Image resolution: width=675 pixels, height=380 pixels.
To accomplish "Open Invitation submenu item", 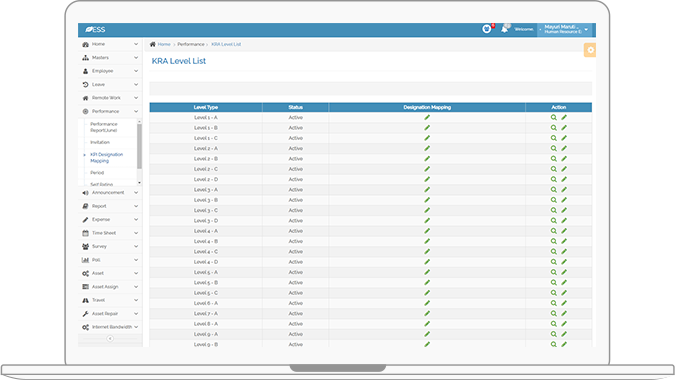I will click(x=100, y=142).
